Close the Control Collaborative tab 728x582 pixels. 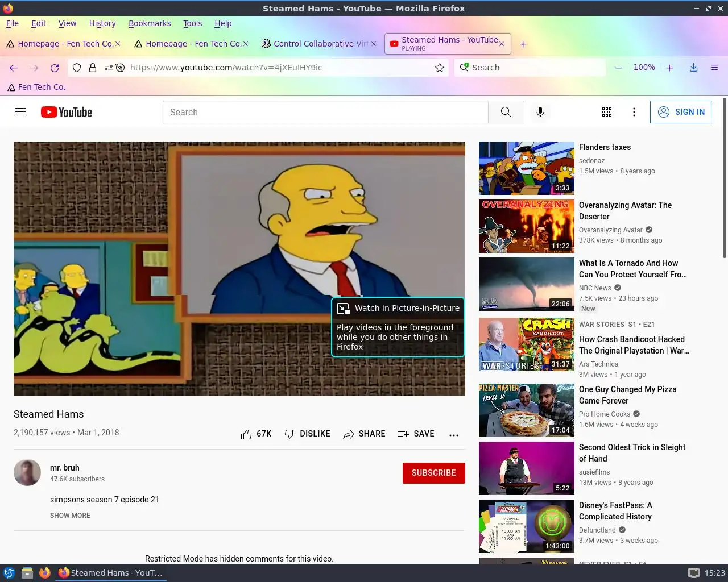coord(374,44)
